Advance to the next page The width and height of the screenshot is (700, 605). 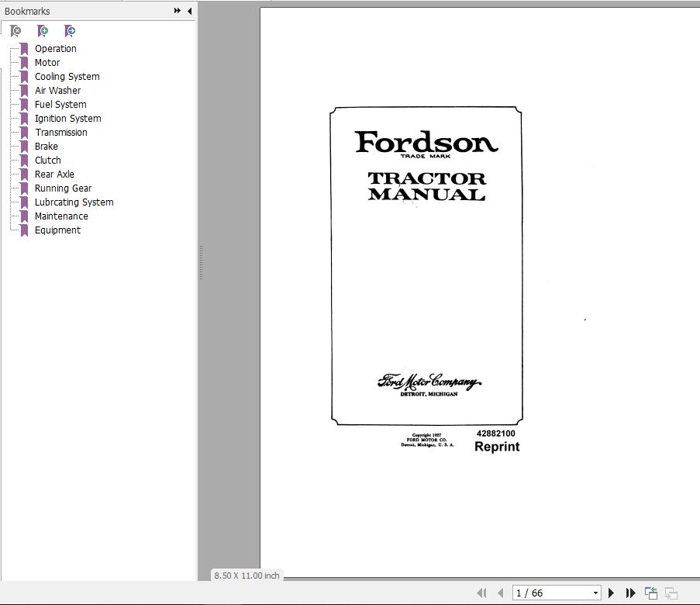pos(611,592)
